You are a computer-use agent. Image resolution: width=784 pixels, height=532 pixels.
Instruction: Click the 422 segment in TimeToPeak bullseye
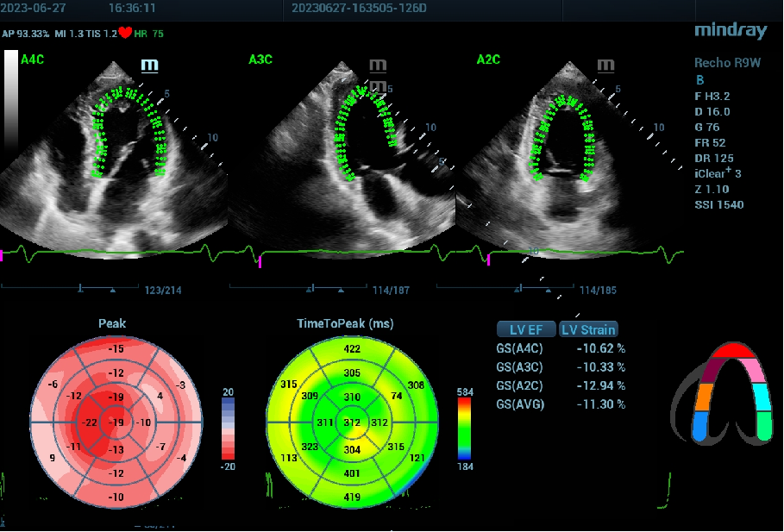352,348
